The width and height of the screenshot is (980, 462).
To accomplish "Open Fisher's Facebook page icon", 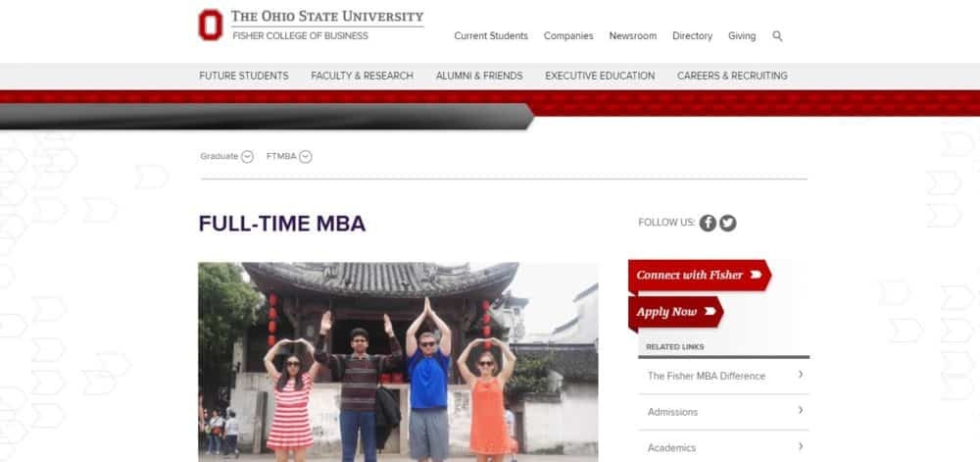I will pyautogui.click(x=708, y=224).
